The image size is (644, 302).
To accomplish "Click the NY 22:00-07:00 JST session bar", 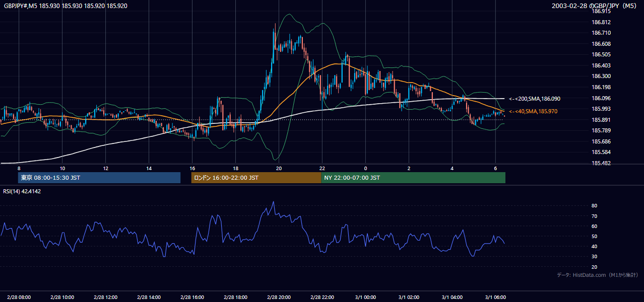I will pyautogui.click(x=413, y=178).
